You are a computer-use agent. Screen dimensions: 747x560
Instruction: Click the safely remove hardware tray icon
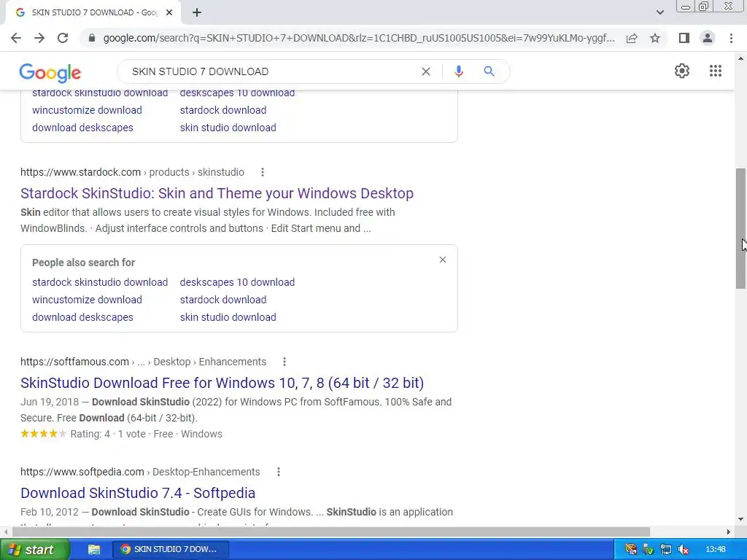coord(648,550)
